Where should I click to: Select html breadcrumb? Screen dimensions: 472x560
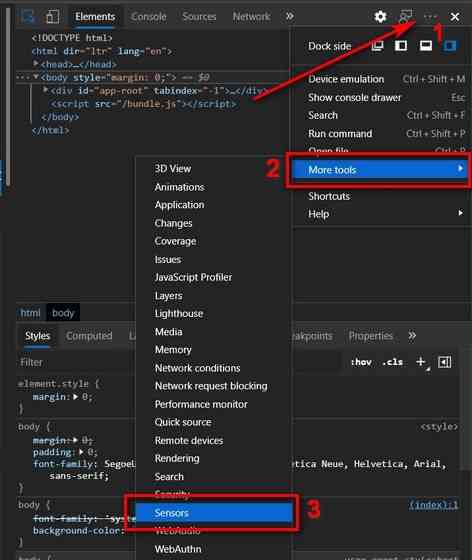tap(31, 313)
